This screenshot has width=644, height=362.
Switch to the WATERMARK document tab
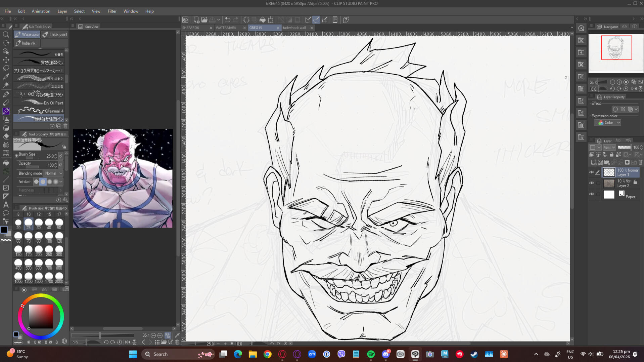pos(226,28)
